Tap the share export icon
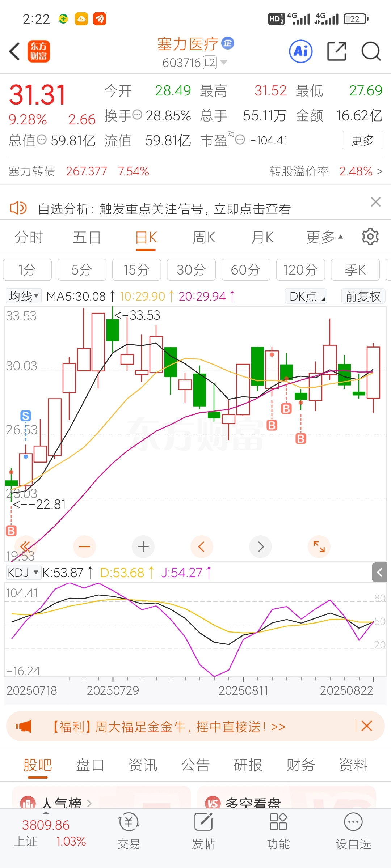Image resolution: width=391 pixels, height=868 pixels. coord(337,51)
